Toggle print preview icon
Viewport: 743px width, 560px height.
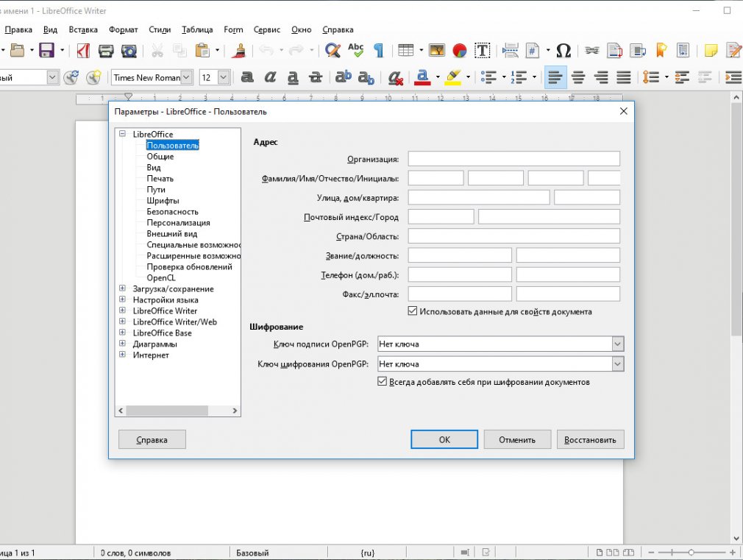point(129,50)
